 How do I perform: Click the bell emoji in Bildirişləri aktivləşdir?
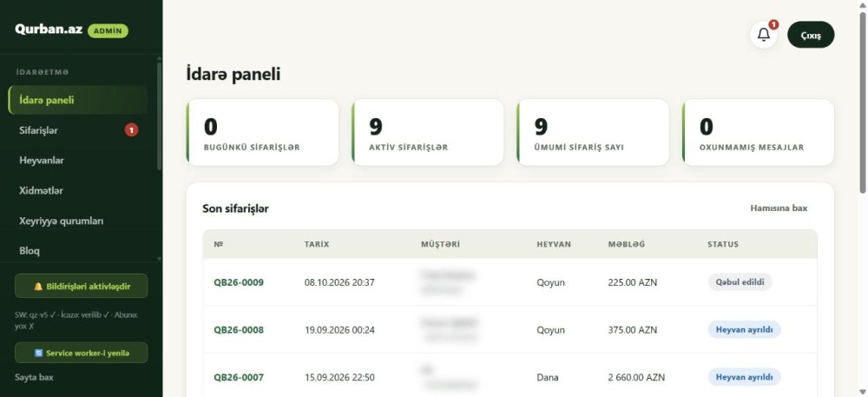click(38, 287)
